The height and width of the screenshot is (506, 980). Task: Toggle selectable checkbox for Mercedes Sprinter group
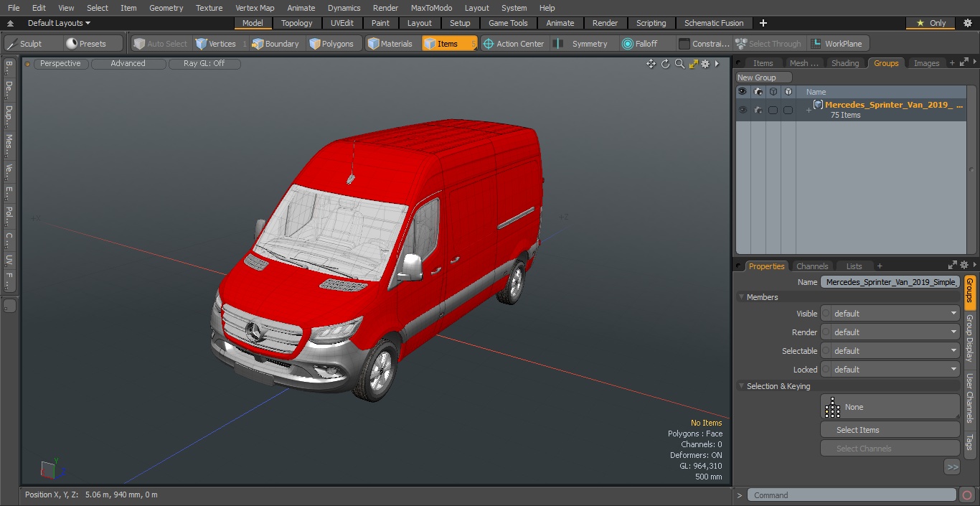[x=773, y=110]
